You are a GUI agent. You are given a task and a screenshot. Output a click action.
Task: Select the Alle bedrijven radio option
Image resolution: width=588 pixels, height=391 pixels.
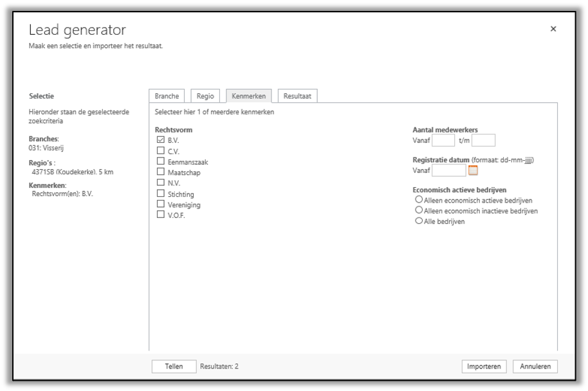(419, 221)
